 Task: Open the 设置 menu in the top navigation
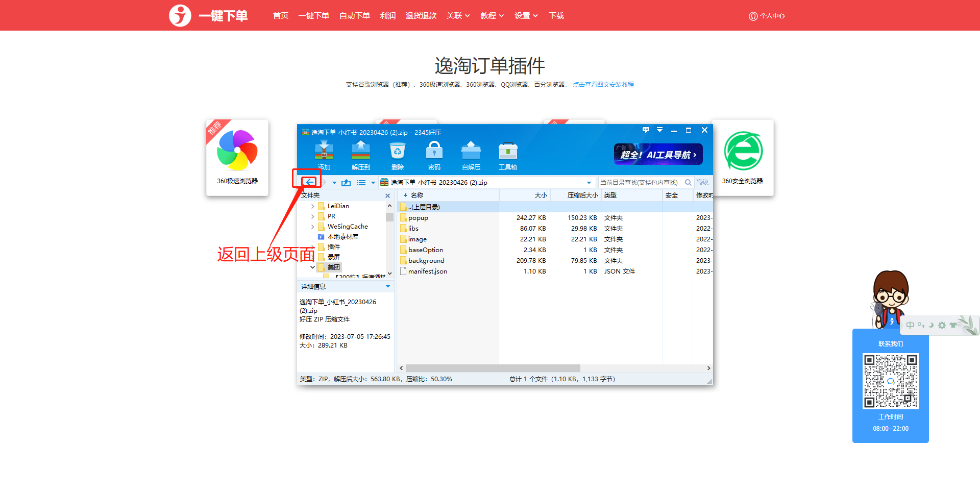[526, 16]
